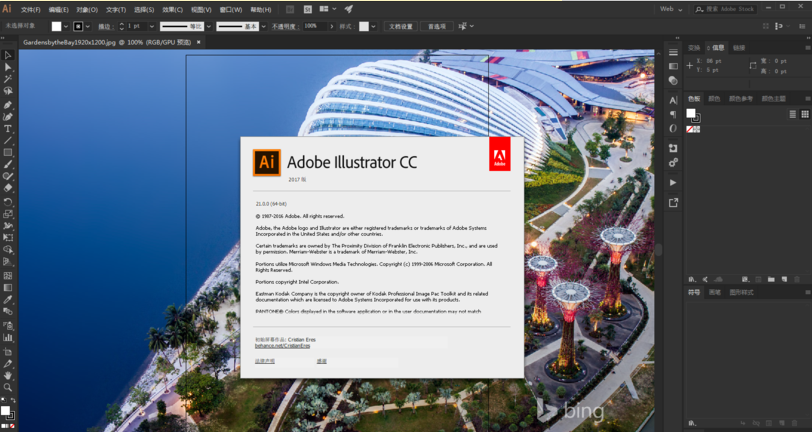Select the Magic Wand tool
The image size is (812, 432).
8,79
